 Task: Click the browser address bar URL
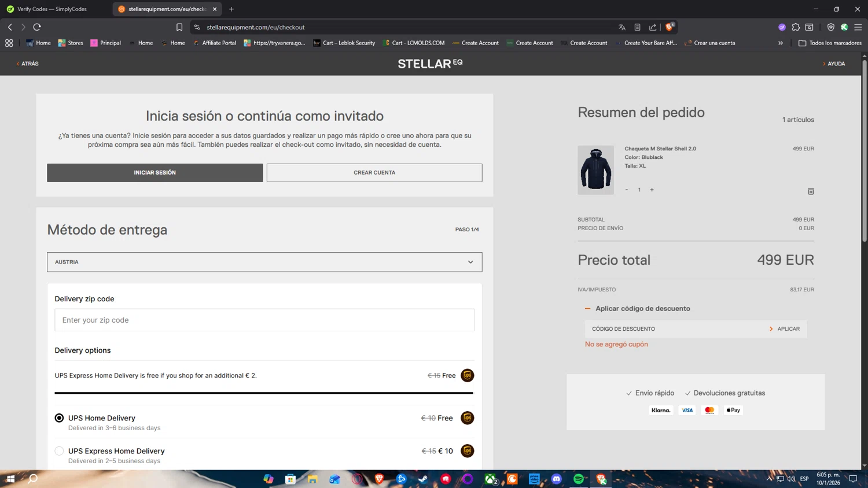pos(256,27)
